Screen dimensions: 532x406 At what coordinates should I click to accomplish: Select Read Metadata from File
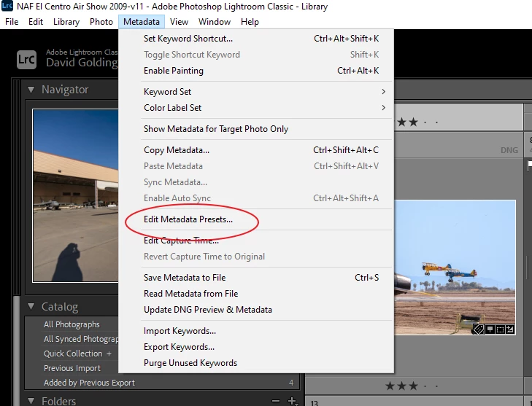pyautogui.click(x=256, y=294)
